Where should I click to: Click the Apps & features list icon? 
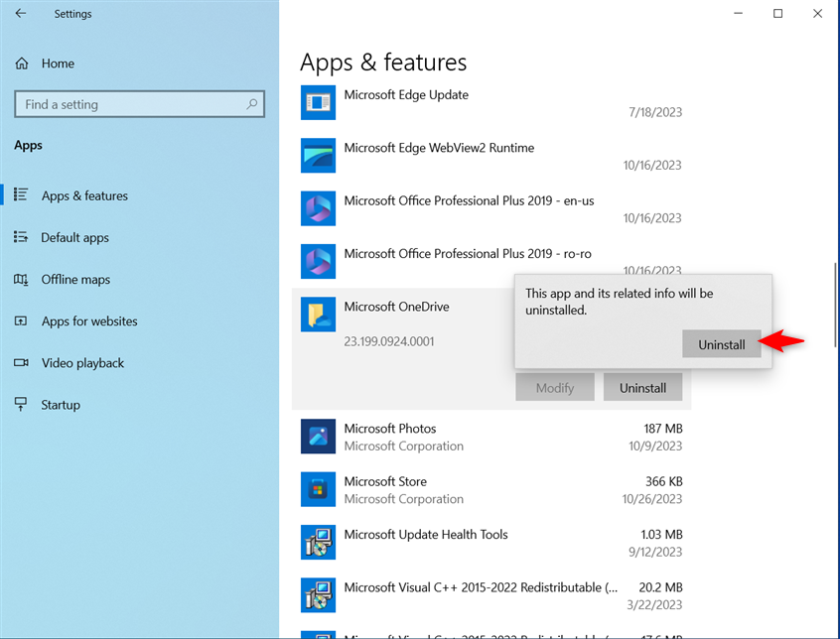(21, 194)
